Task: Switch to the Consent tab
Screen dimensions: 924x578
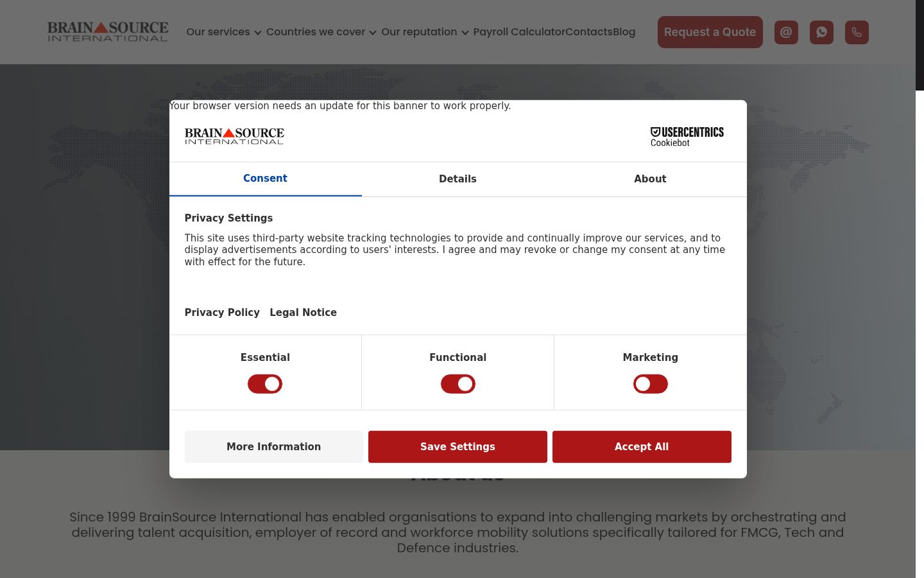Action: [x=265, y=179]
